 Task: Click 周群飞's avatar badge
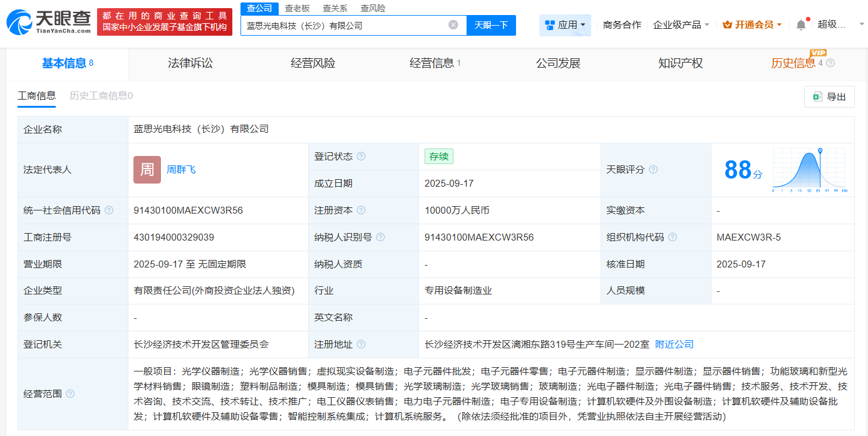(146, 170)
